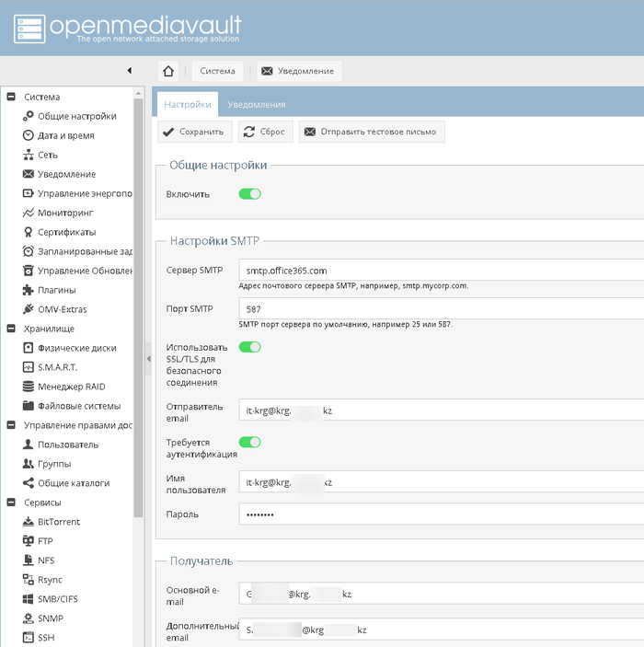Open Запланированные задания alarm icon

tap(28, 251)
